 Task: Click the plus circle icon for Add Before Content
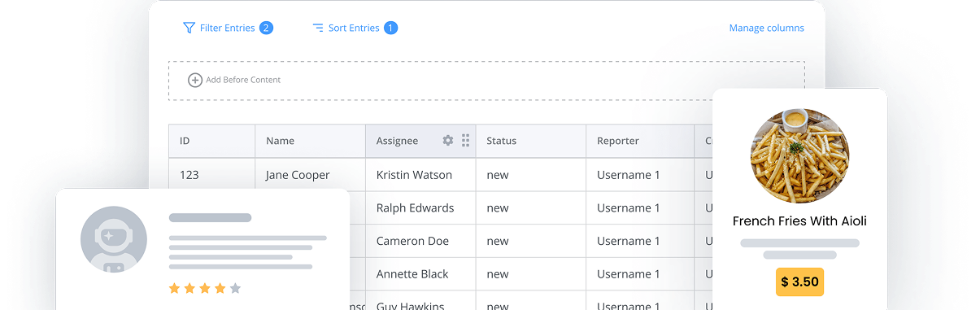[195, 80]
